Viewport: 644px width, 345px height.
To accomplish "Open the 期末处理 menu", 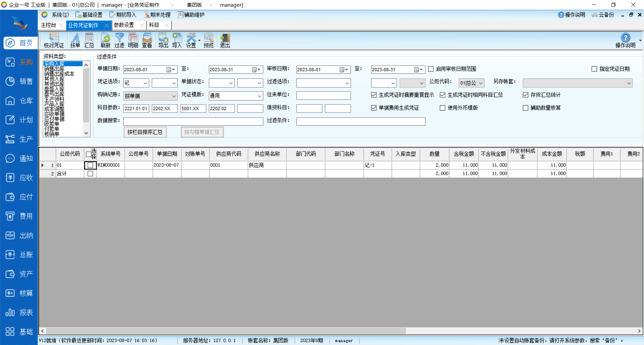I will click(x=157, y=15).
